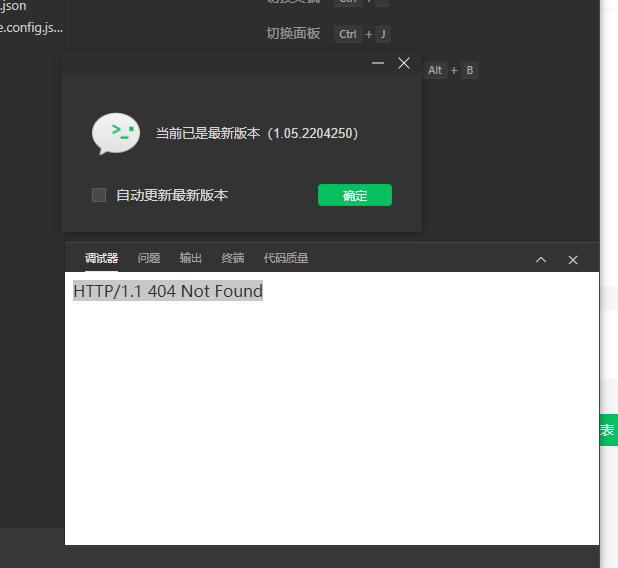Select the HTTP/1.1 404 Not Found text
The height and width of the screenshot is (568, 618).
tap(168, 291)
